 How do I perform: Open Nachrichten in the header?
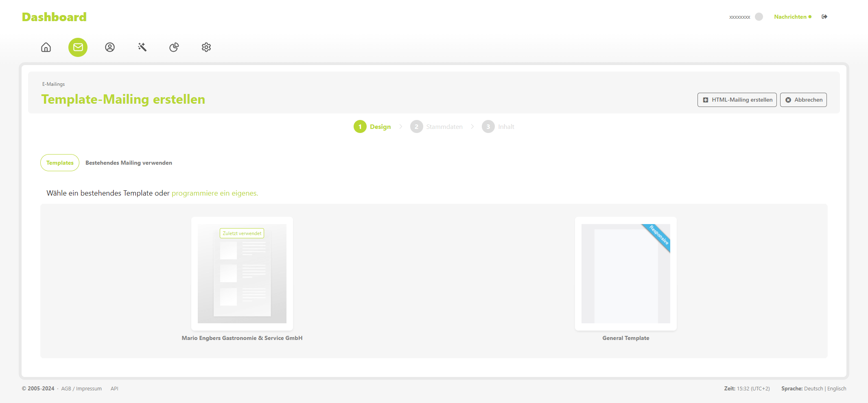[x=790, y=17]
